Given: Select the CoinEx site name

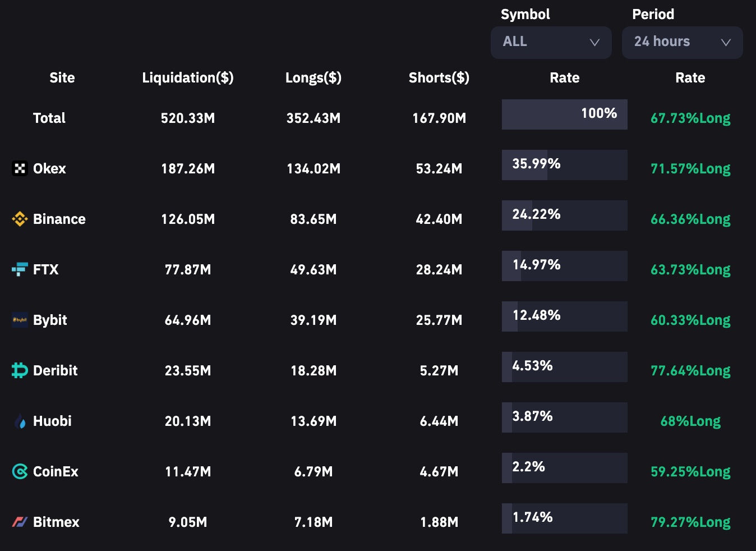Looking at the screenshot, I should pyautogui.click(x=56, y=471).
